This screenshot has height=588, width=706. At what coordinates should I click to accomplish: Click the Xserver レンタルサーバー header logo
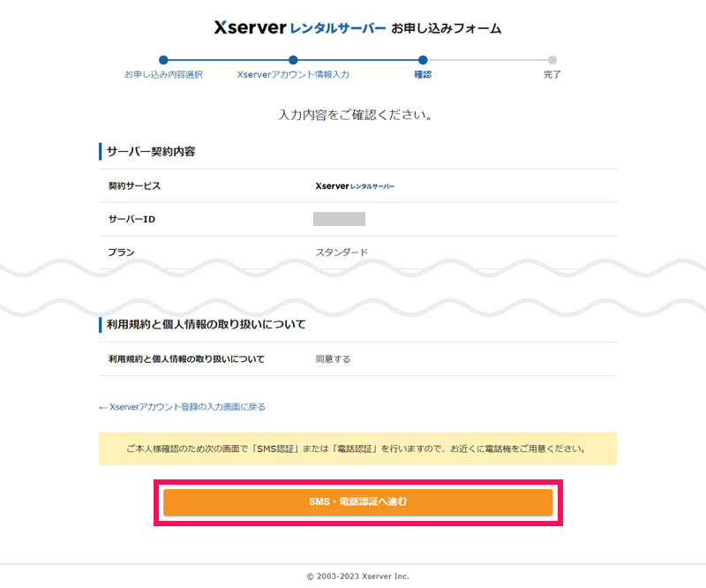[299, 27]
